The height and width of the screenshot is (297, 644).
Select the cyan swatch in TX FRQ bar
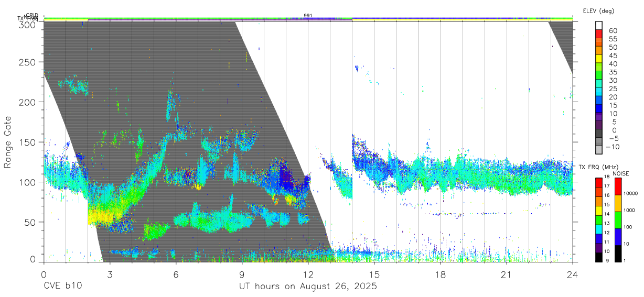click(599, 230)
